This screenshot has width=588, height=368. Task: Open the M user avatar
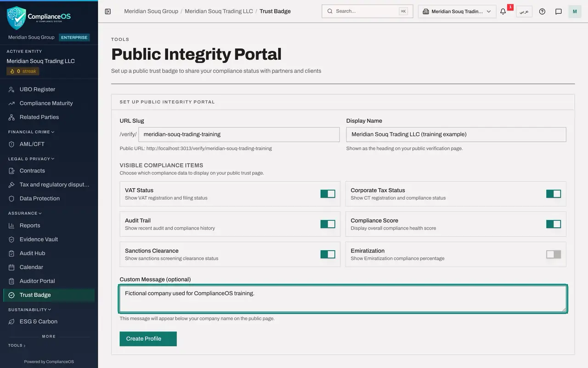pos(575,11)
